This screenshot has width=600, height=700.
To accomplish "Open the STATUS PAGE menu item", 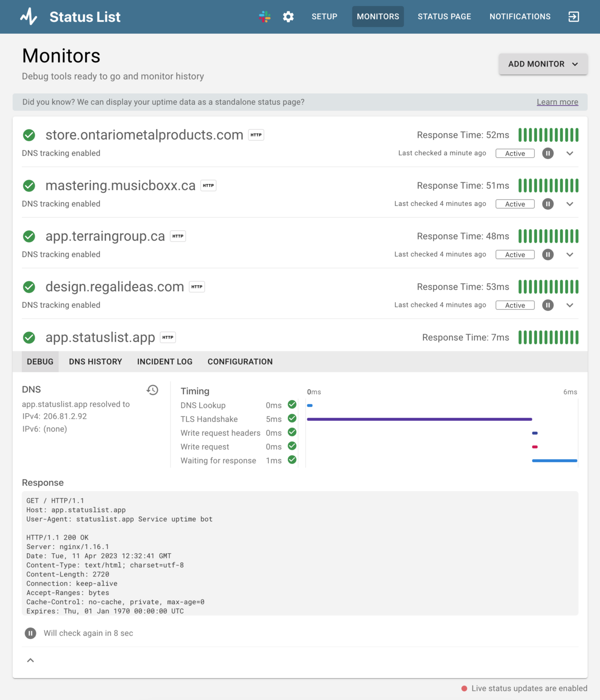I will [x=444, y=16].
